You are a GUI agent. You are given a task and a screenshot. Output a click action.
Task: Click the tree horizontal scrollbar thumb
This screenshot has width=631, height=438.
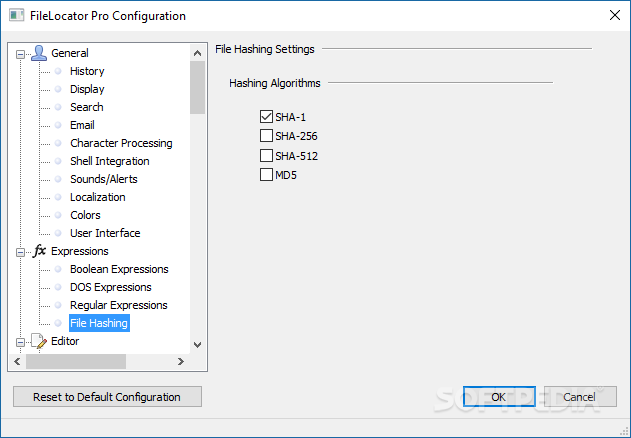coord(76,362)
